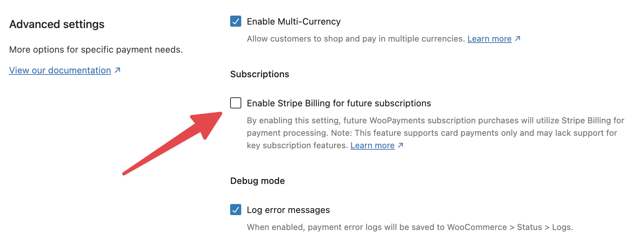This screenshot has width=644, height=248.
Task: Click the error logs description text
Action: pyautogui.click(x=410, y=227)
